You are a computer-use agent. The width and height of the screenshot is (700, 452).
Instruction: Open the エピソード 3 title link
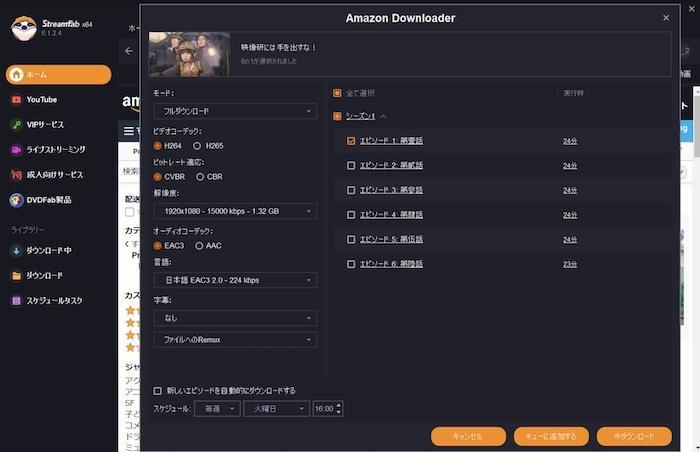pyautogui.click(x=391, y=190)
